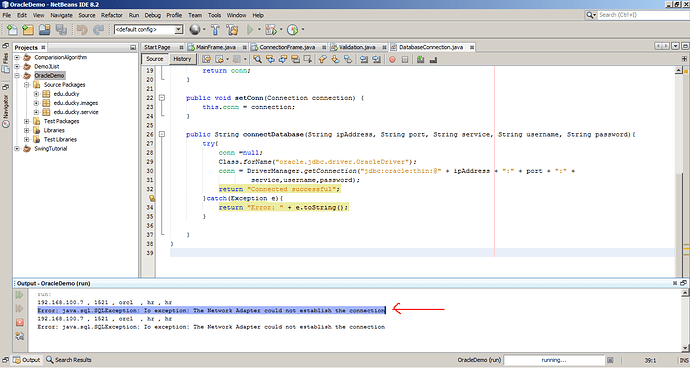
Task: Click the Profile Project clock icon
Action: click(292, 29)
